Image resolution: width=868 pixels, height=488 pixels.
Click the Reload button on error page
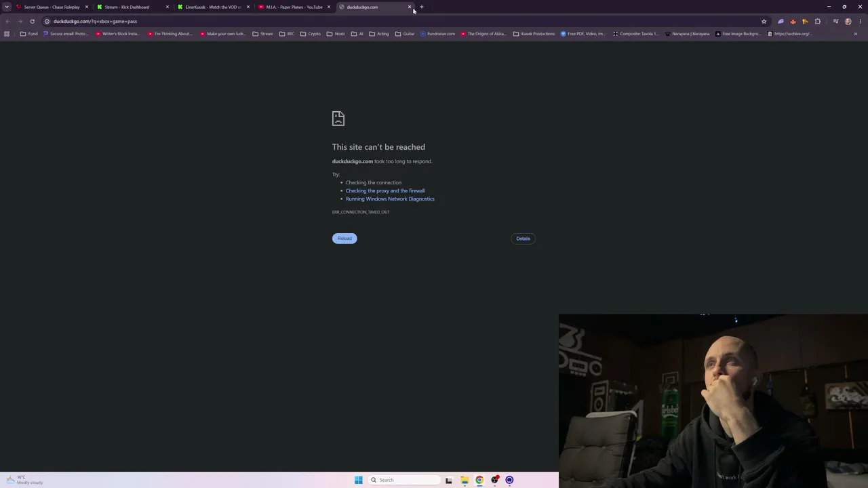click(x=344, y=239)
